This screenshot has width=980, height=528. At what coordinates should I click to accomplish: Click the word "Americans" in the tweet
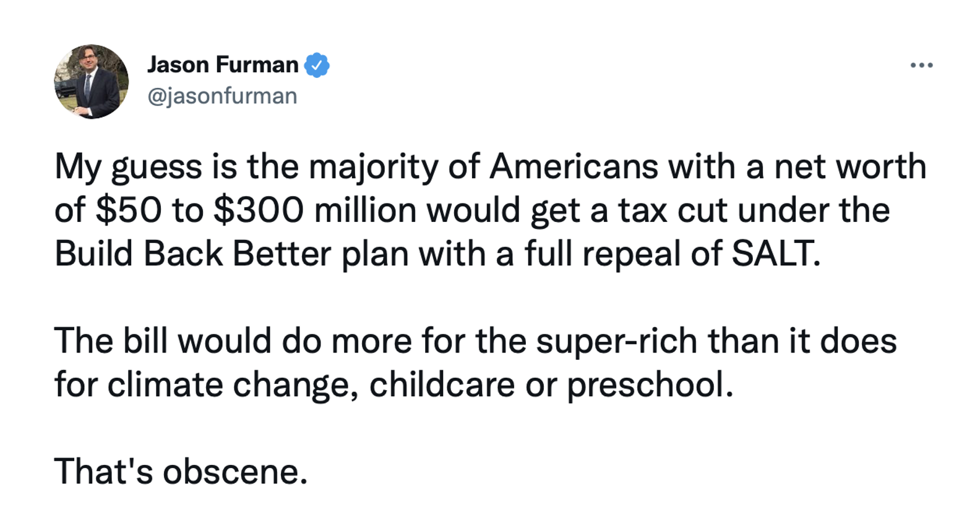click(x=574, y=167)
